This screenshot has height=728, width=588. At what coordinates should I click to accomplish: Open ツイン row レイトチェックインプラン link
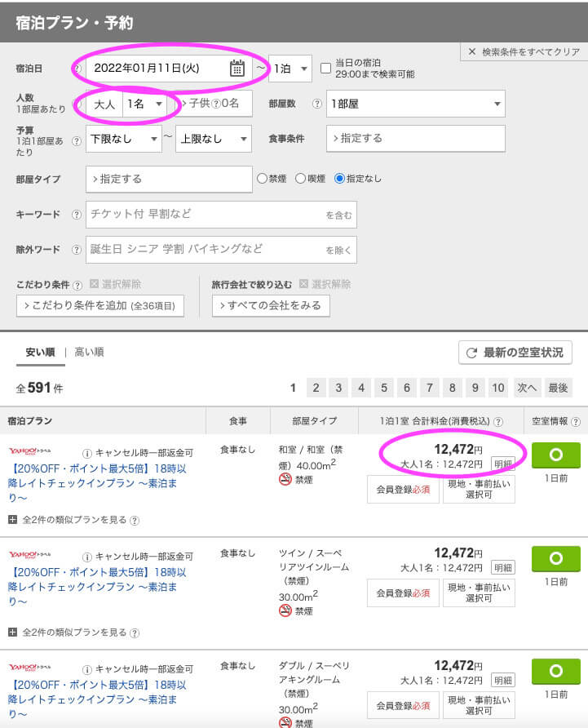pos(96,586)
